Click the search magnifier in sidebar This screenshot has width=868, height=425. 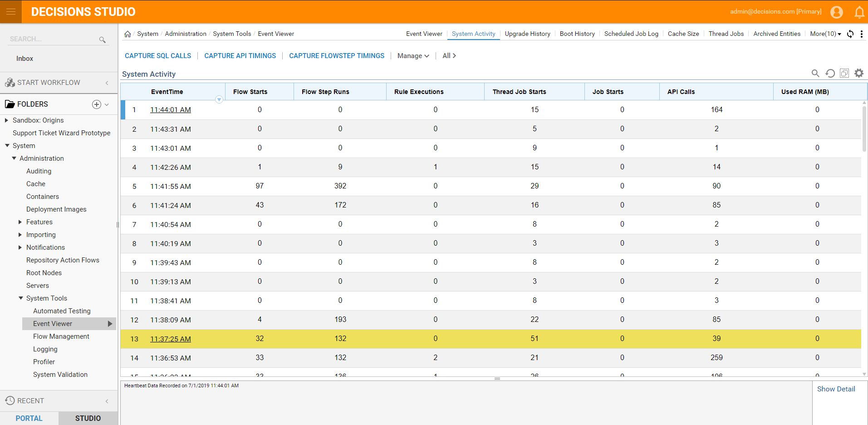point(103,40)
